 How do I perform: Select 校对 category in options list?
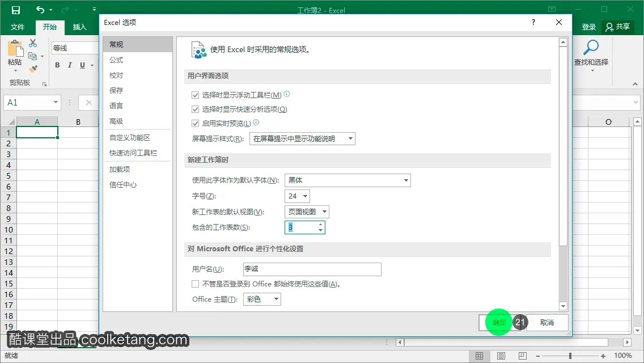[x=138, y=75]
